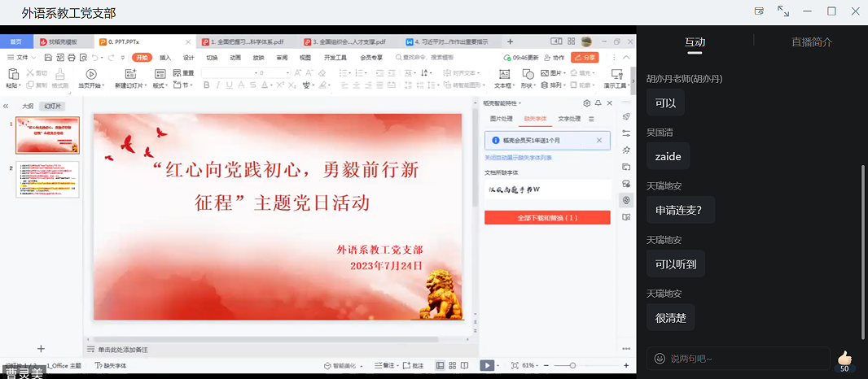The width and height of the screenshot is (868, 379).
Task: Click the thumbs-up like icon
Action: (x=844, y=358)
